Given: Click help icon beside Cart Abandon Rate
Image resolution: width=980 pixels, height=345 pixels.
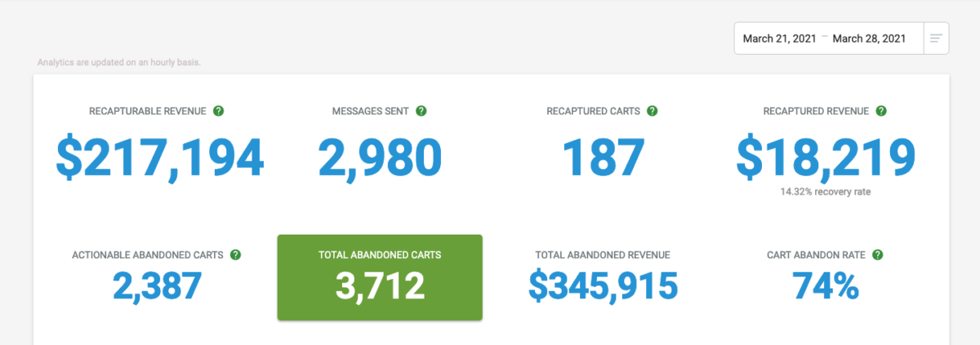Looking at the screenshot, I should pos(877,255).
